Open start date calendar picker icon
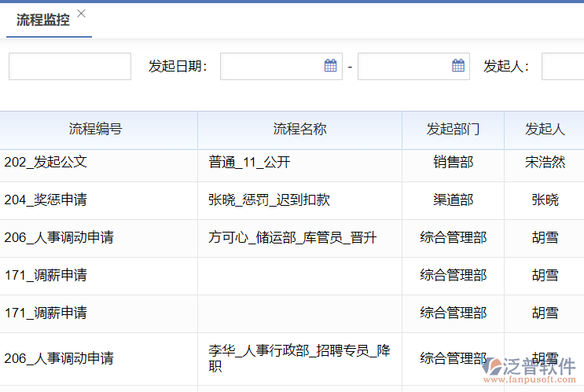 tap(330, 66)
